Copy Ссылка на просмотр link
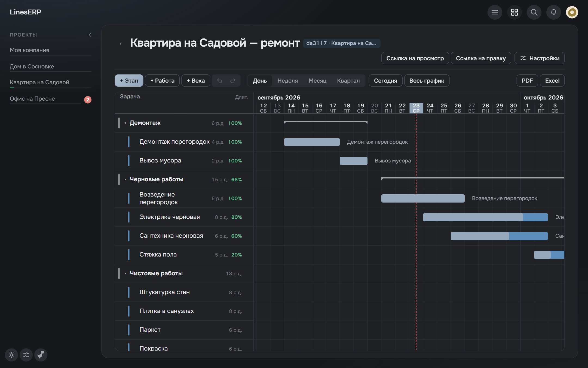This screenshot has height=368, width=588. (x=415, y=58)
